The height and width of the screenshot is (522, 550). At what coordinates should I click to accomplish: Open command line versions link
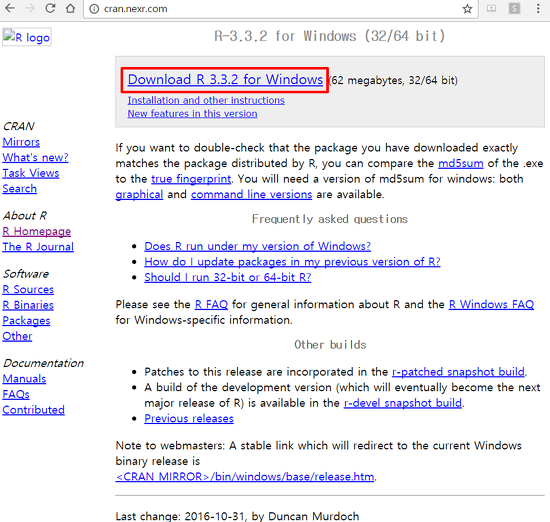pyautogui.click(x=251, y=194)
